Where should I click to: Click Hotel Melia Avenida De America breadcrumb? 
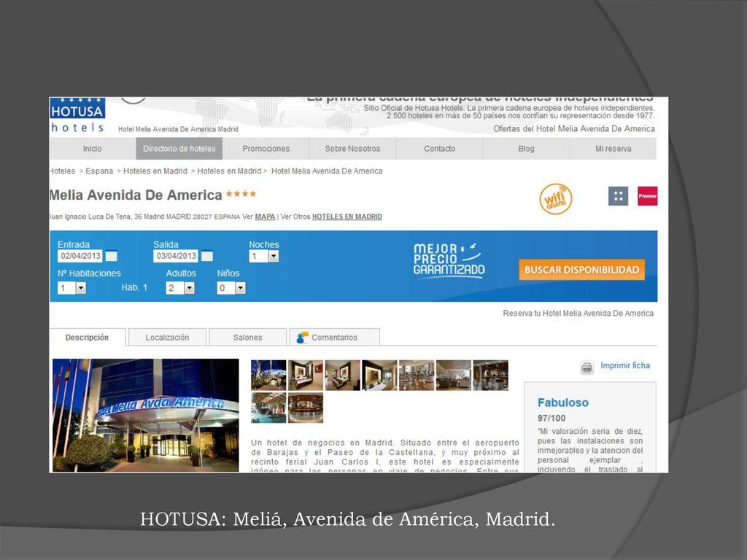327,171
